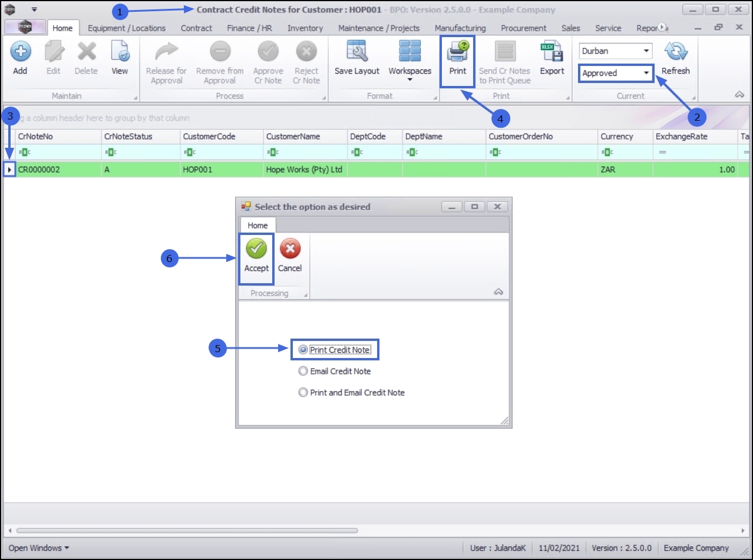Sort by ExchangeRate column header
Viewport: 753px width, 560px height.
click(695, 136)
